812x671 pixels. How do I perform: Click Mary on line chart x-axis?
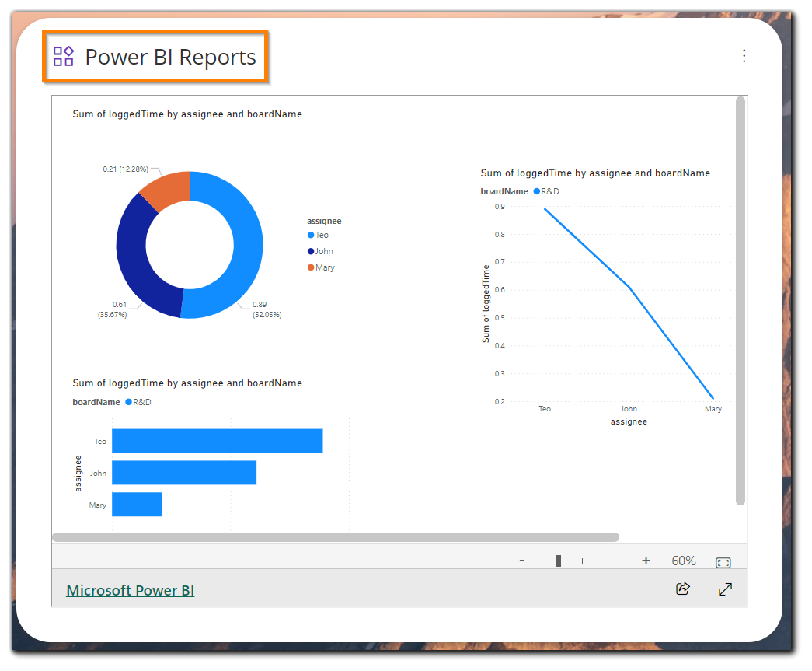click(713, 409)
